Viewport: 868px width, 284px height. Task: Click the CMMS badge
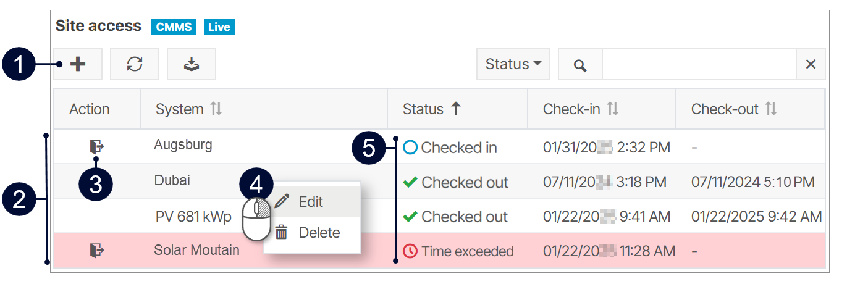coord(174,27)
